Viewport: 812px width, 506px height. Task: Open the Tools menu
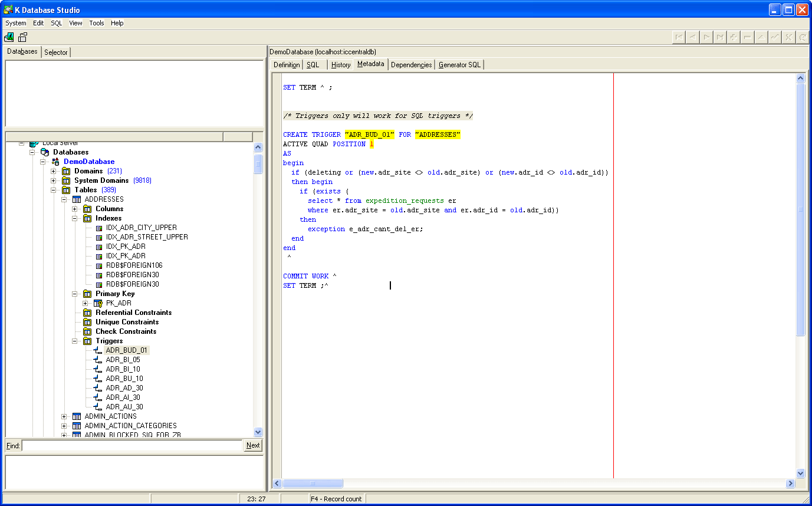click(x=96, y=23)
